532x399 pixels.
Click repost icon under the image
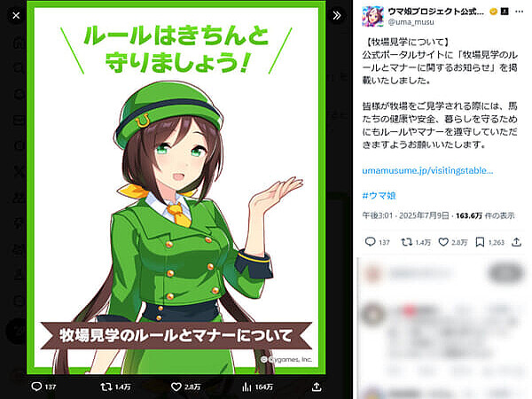tap(106, 387)
